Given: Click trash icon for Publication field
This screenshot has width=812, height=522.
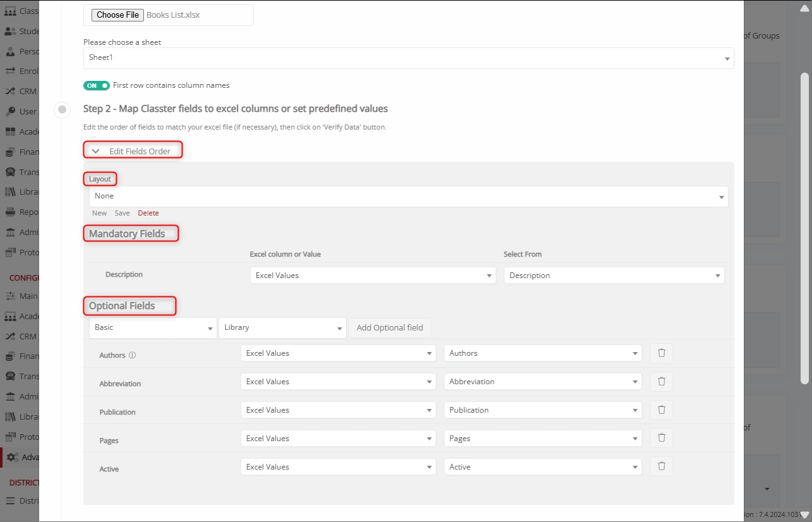Looking at the screenshot, I should pos(661,410).
